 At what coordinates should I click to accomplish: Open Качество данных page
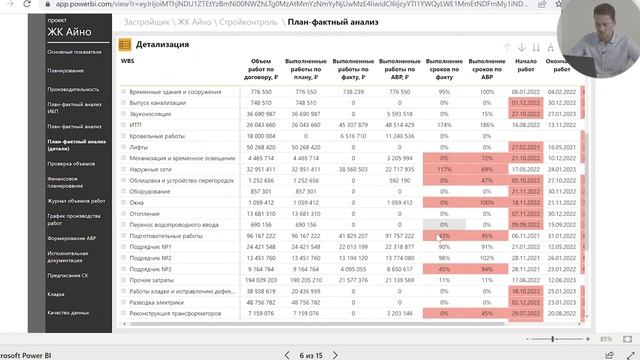point(68,313)
